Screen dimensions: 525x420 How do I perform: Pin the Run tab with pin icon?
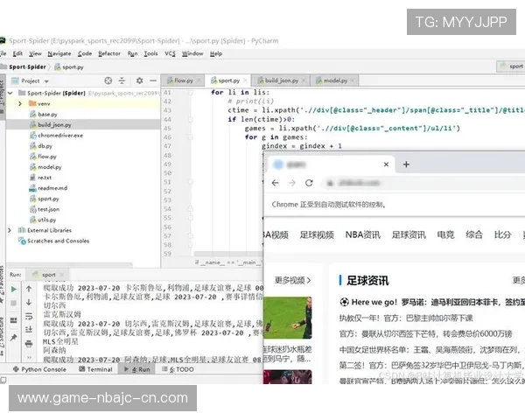tap(13, 338)
